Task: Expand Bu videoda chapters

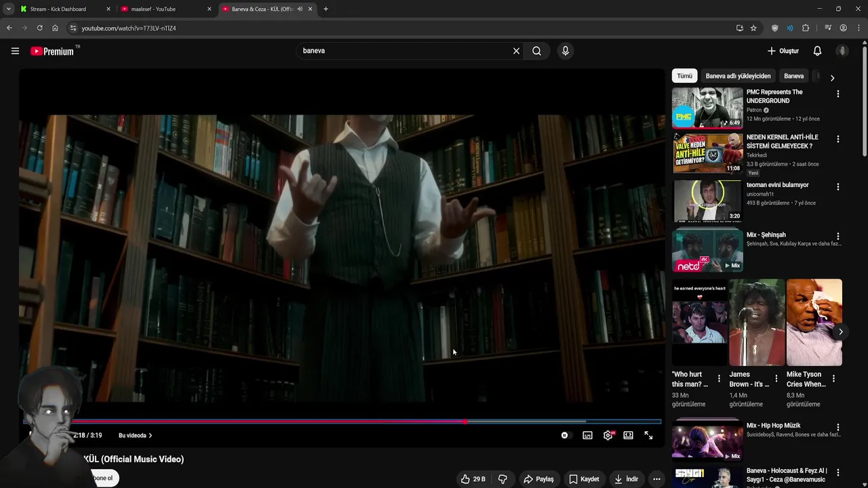Action: tap(135, 435)
